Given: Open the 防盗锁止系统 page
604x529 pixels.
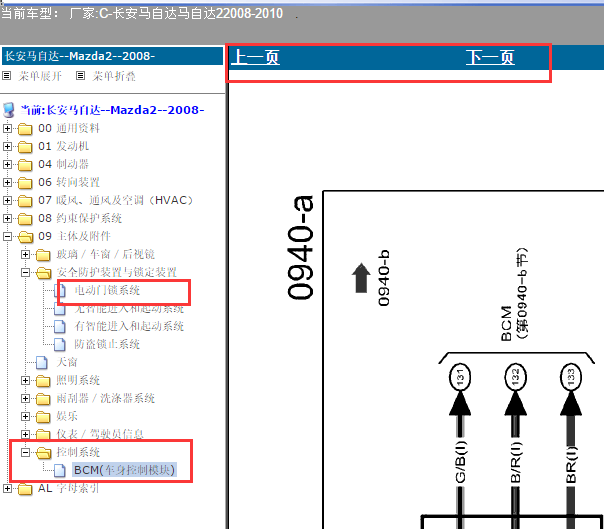Looking at the screenshot, I should [x=107, y=344].
